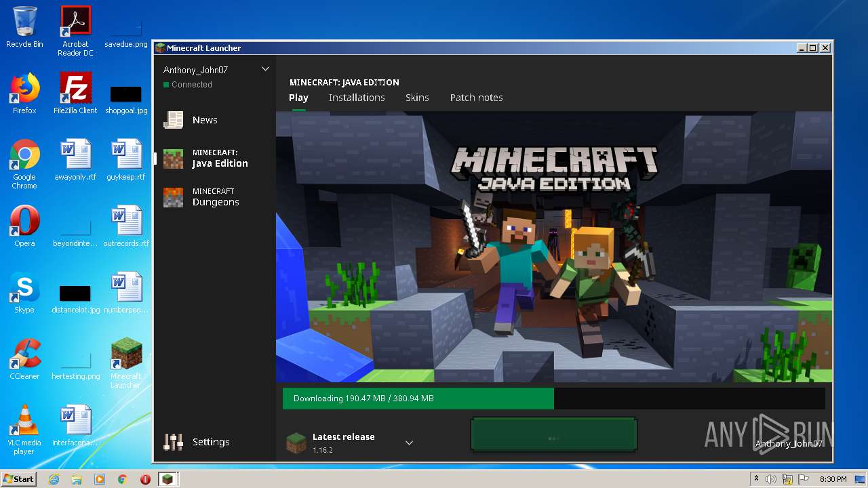
Task: Open VLC media player desktop shortcut
Action: pos(24,430)
